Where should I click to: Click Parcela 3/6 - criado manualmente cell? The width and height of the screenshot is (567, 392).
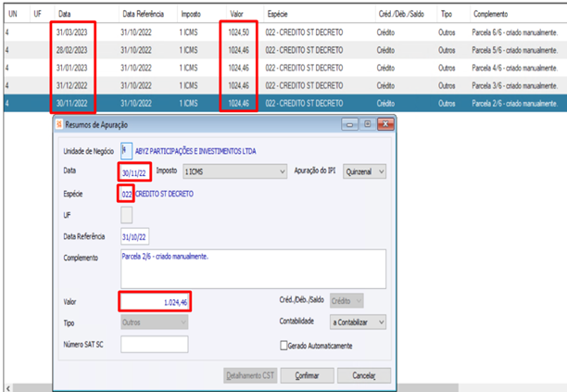pyautogui.click(x=514, y=85)
